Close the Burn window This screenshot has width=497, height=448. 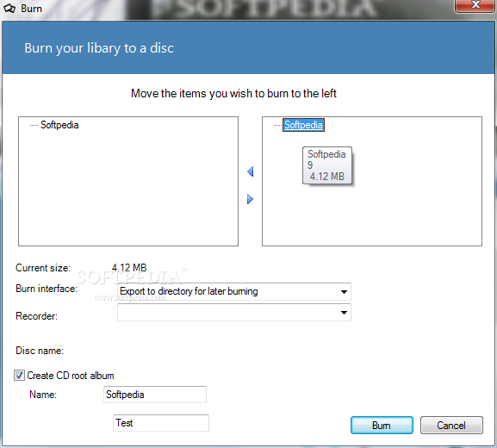click(475, 5)
